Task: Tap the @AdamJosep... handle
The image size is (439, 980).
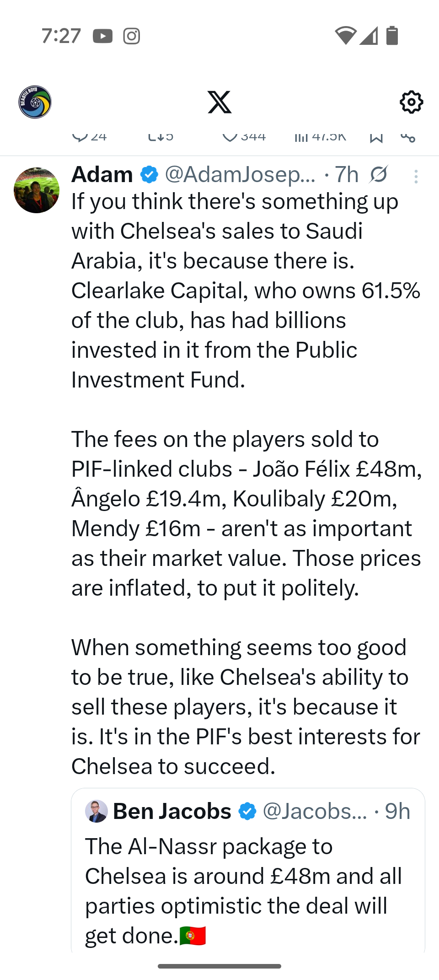Action: click(240, 174)
